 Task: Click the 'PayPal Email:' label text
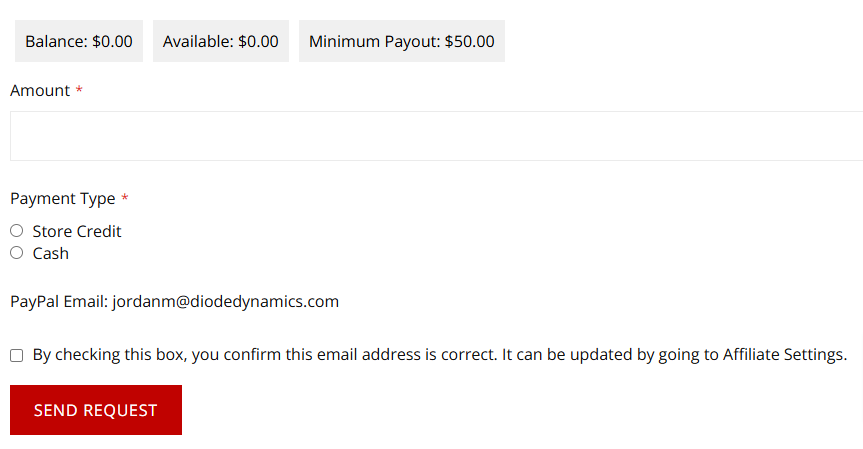click(58, 301)
